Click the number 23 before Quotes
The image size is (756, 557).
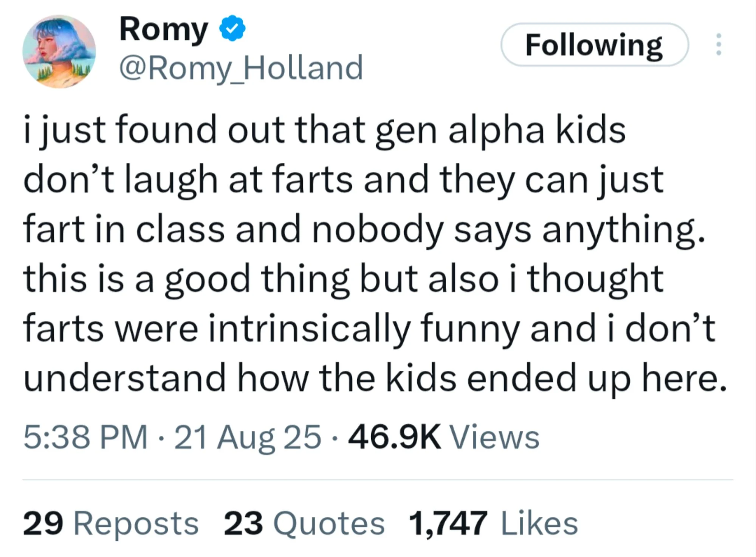(243, 523)
